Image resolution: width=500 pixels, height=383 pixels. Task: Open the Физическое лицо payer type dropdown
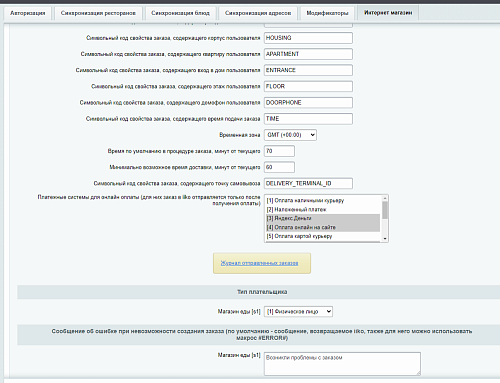coord(298,311)
